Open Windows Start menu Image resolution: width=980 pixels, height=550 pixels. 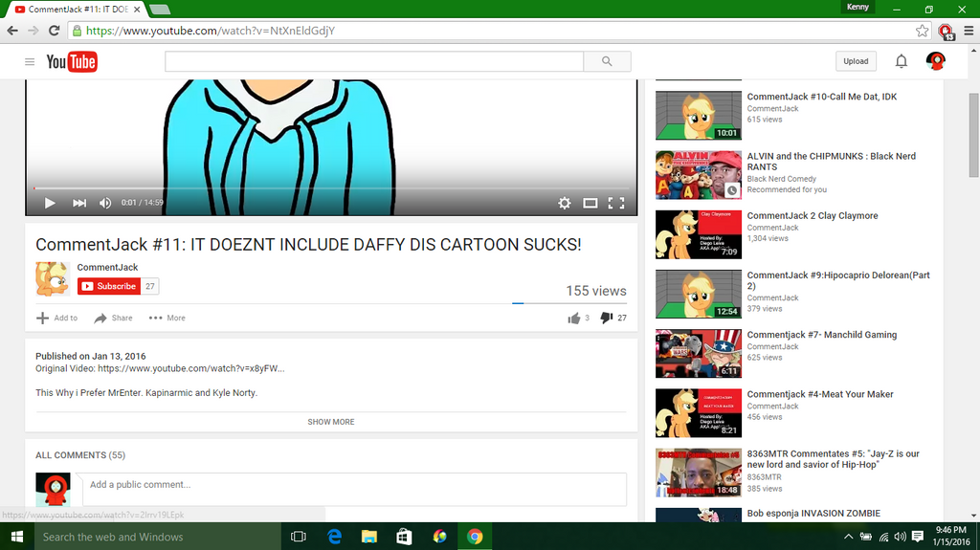click(17, 537)
